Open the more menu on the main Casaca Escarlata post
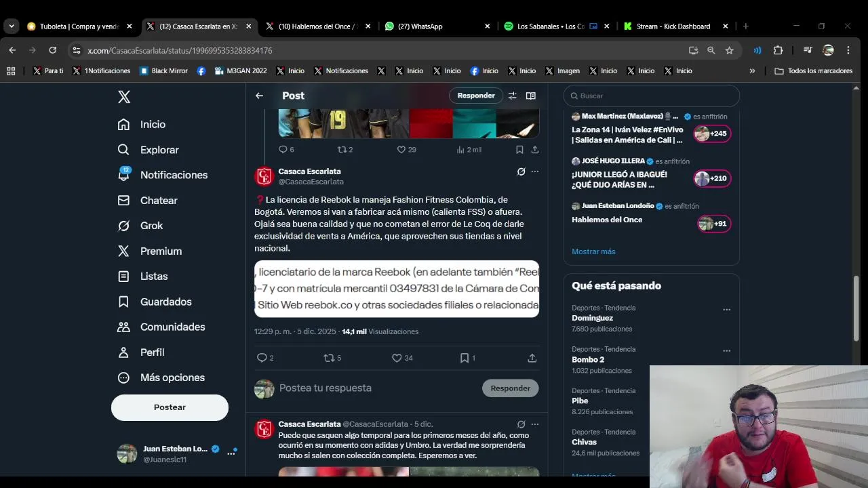868x488 pixels. click(535, 171)
